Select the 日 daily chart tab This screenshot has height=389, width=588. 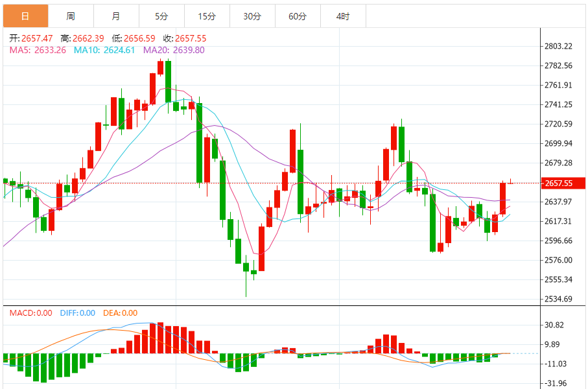tap(25, 16)
